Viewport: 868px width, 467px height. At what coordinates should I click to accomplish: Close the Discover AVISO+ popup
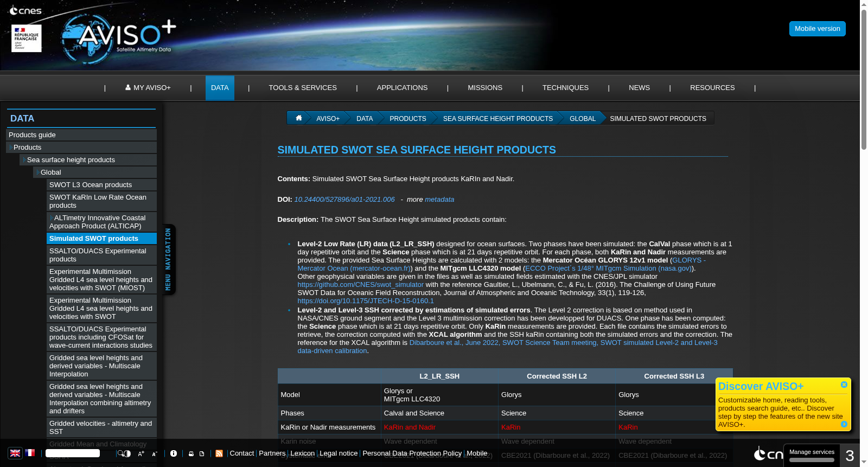pos(844,385)
